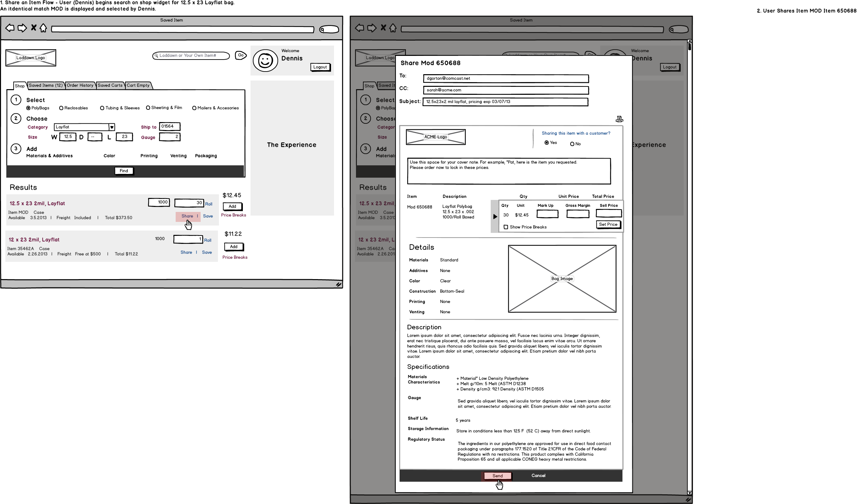
Task: Click the print icon in Share Mod dialog
Action: [619, 119]
